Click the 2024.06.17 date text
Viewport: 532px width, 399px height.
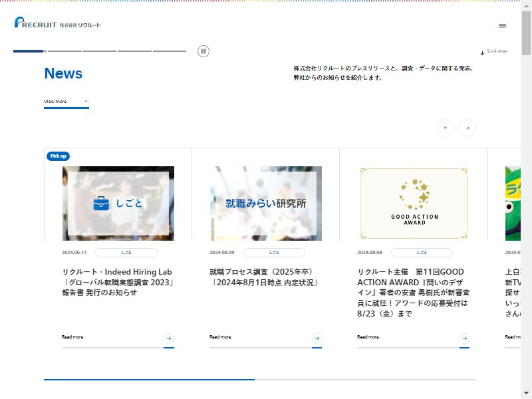point(74,253)
